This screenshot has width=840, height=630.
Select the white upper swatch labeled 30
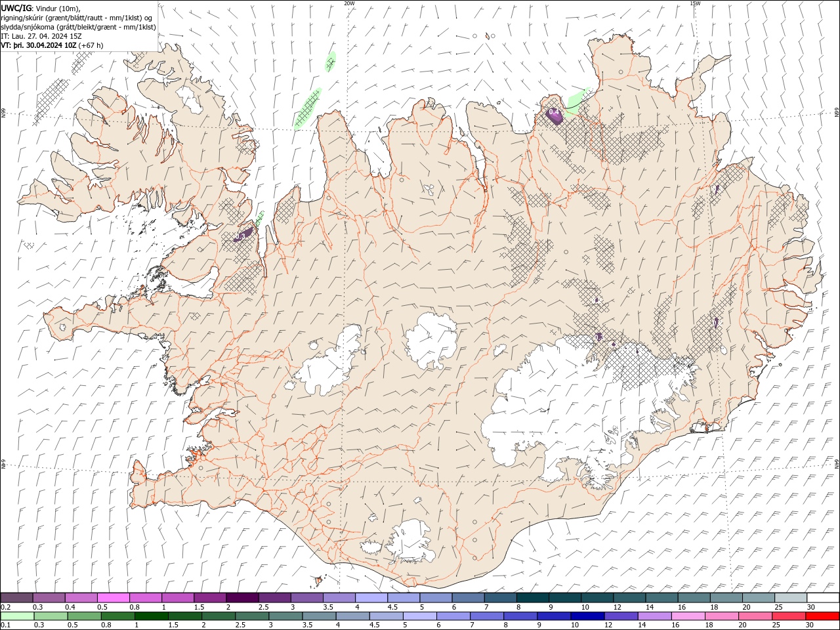824,598
